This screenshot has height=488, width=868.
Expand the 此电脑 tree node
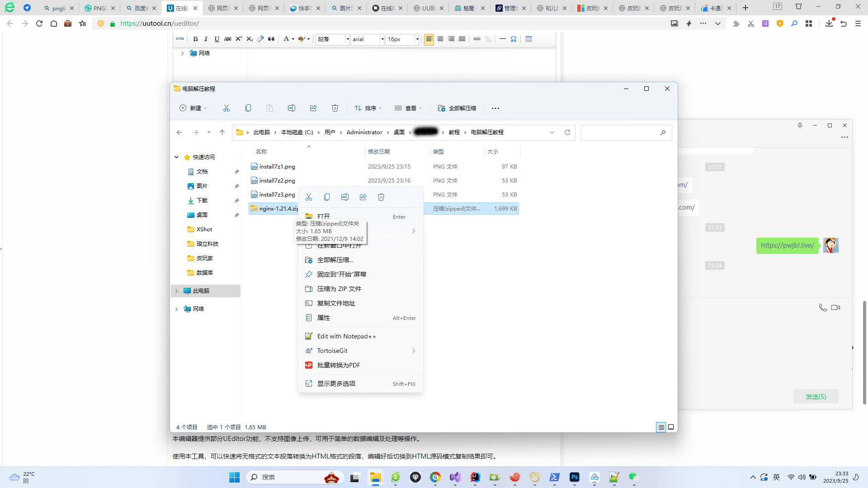pyautogui.click(x=177, y=291)
